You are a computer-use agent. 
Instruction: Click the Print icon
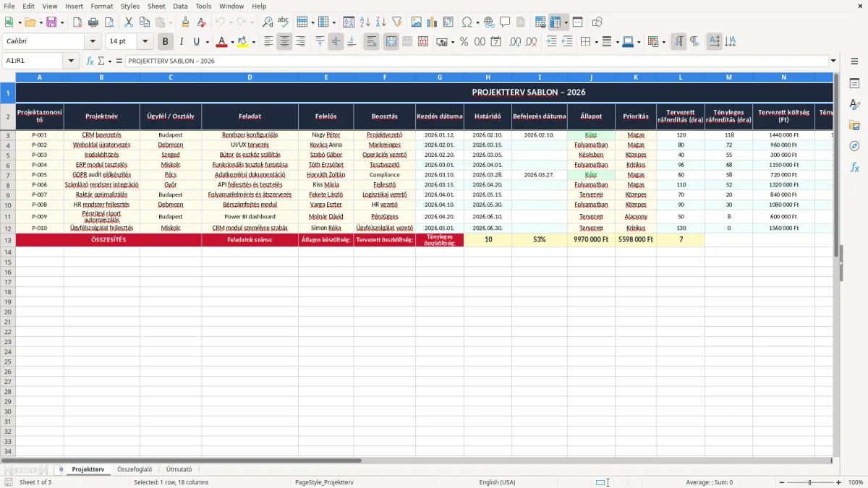[x=93, y=22]
